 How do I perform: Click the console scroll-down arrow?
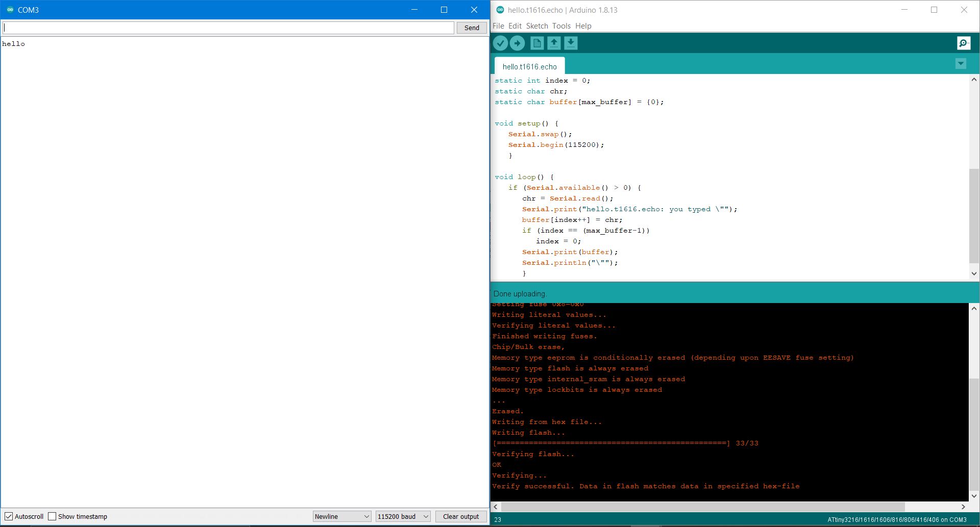[974, 495]
